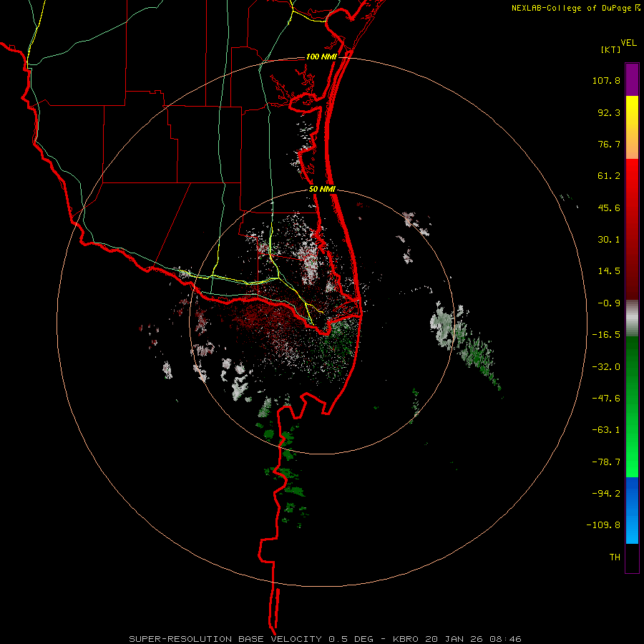
Task: Click the -109.8 velocity scale value
Action: tap(603, 525)
